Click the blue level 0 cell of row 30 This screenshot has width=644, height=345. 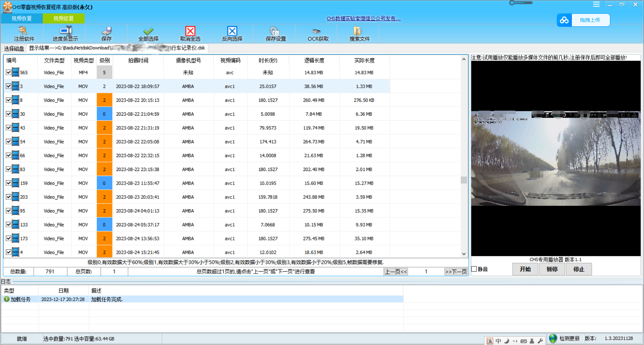coord(104,114)
